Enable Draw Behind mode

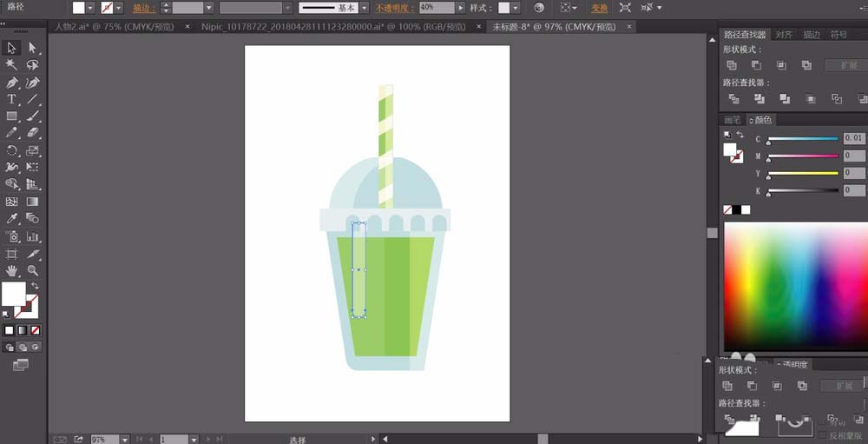pos(23,348)
